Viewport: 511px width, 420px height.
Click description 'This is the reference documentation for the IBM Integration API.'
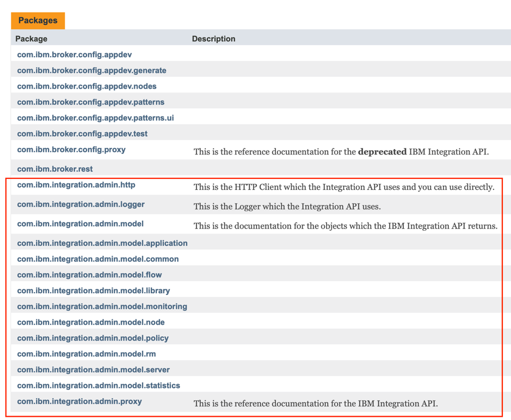pyautogui.click(x=316, y=404)
